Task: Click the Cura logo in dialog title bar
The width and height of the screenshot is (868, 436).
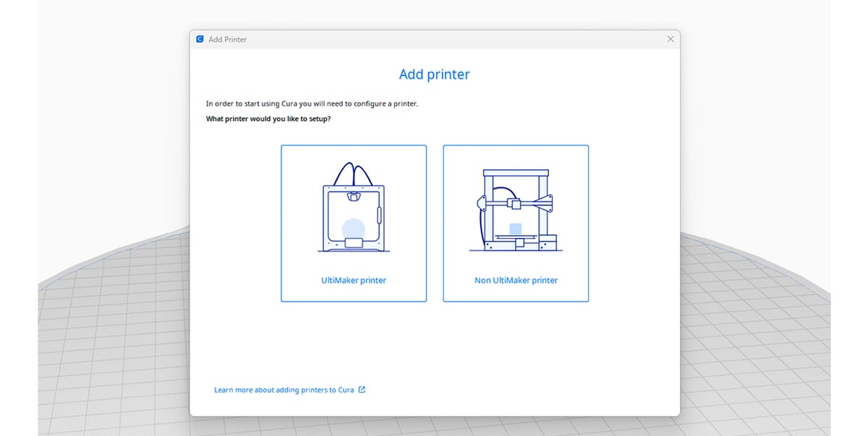Action: (x=200, y=39)
